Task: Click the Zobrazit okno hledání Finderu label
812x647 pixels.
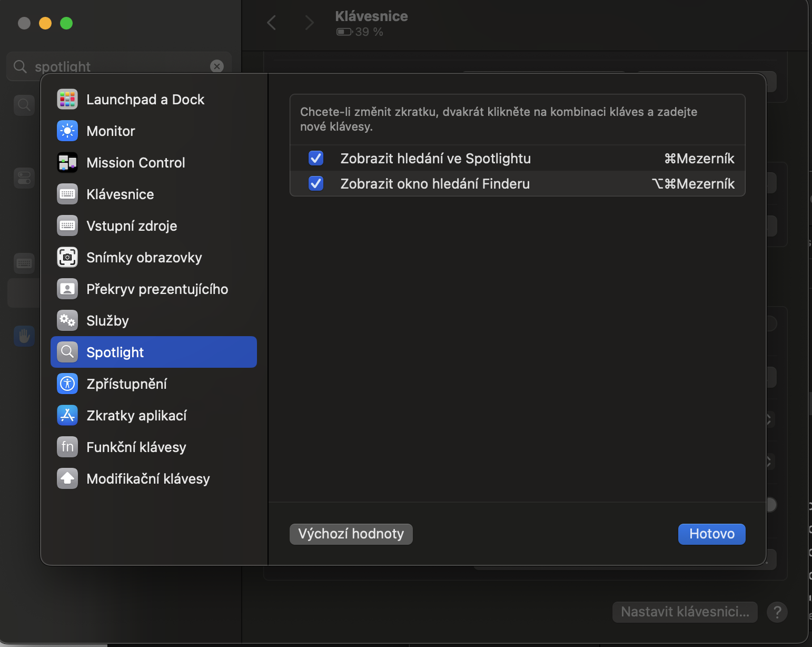Action: (435, 184)
